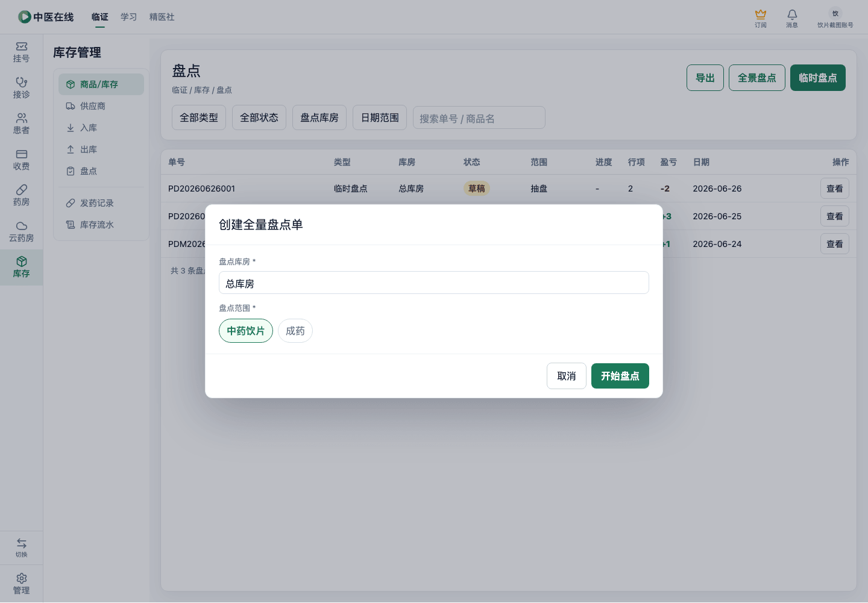Select 成药 as the stocktake scope
Screen dimensions: 868x603
(x=295, y=331)
